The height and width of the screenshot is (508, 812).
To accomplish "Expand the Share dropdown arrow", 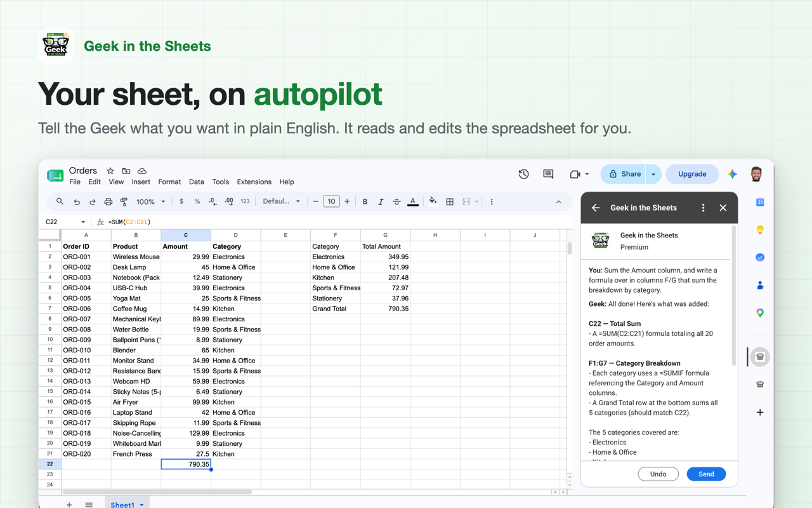I will (x=653, y=174).
